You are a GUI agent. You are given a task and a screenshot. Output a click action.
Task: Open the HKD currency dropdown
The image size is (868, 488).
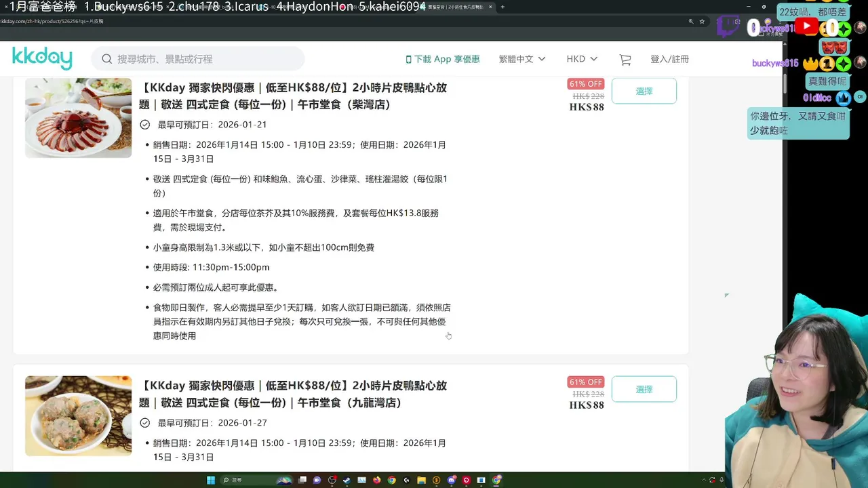click(x=582, y=60)
